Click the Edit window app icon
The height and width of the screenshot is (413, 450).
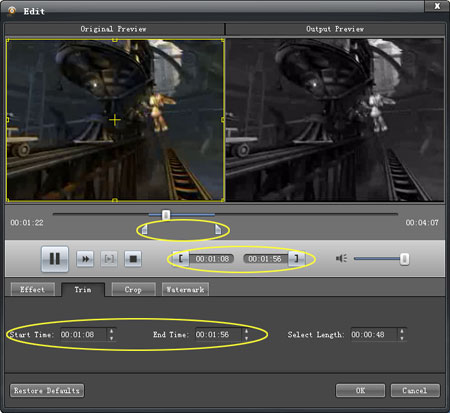point(12,11)
